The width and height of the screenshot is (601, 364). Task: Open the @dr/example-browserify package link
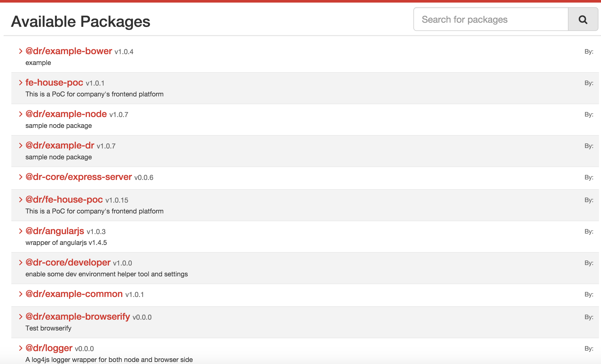(x=78, y=317)
